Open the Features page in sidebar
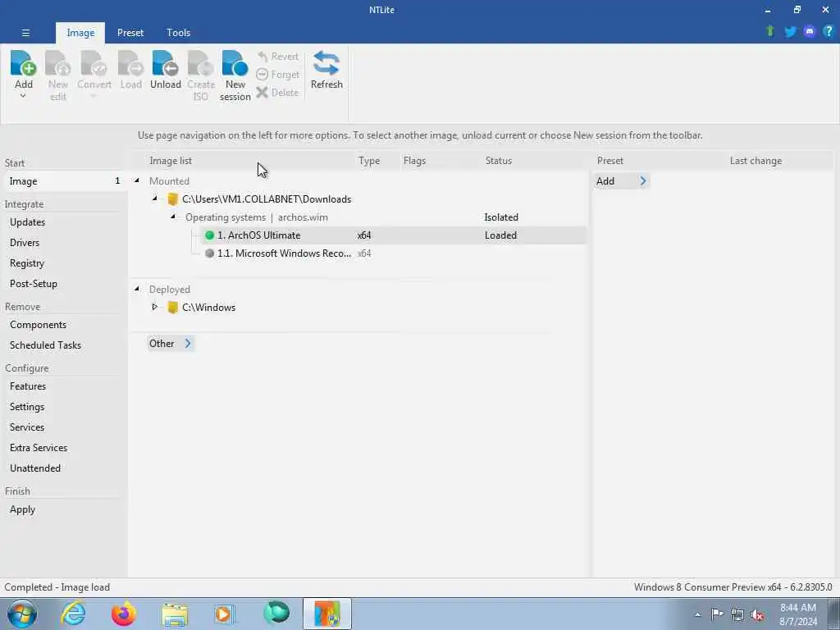The width and height of the screenshot is (840, 630). click(28, 386)
